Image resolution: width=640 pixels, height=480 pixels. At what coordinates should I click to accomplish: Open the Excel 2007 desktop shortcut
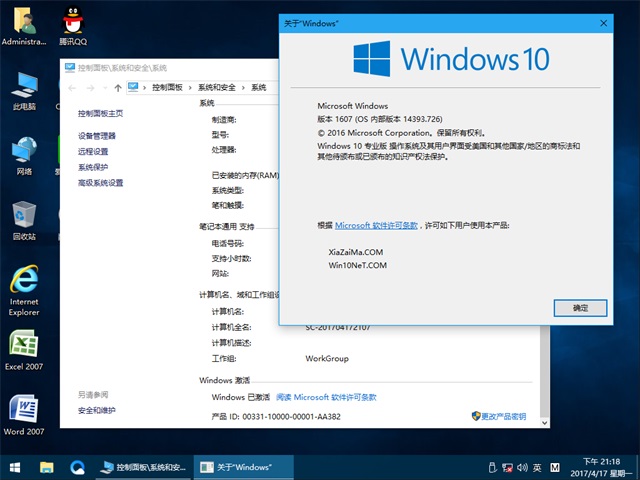click(x=24, y=348)
